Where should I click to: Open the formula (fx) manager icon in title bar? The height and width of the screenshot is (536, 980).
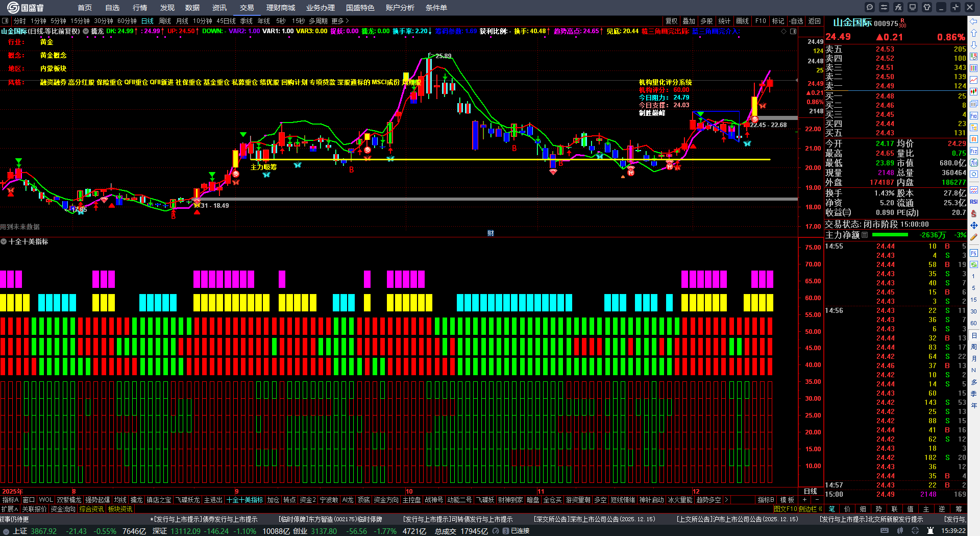[898, 7]
